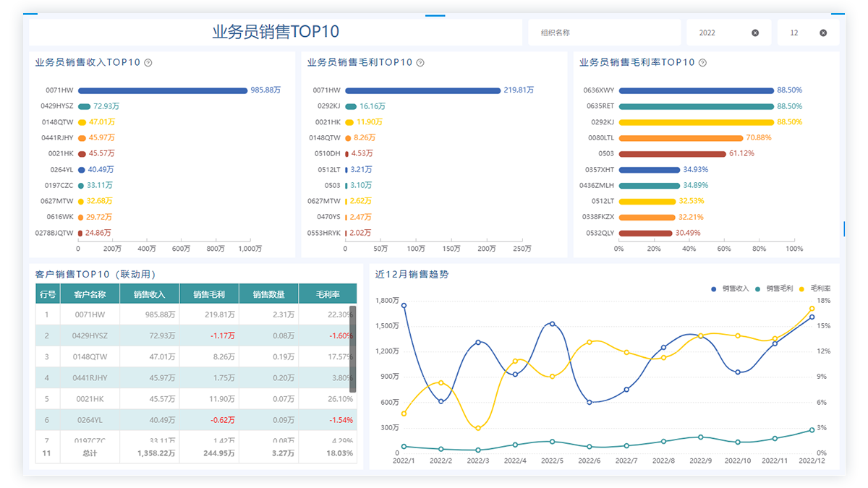Click the 0071HW bar in sales revenue chart

pos(163,90)
